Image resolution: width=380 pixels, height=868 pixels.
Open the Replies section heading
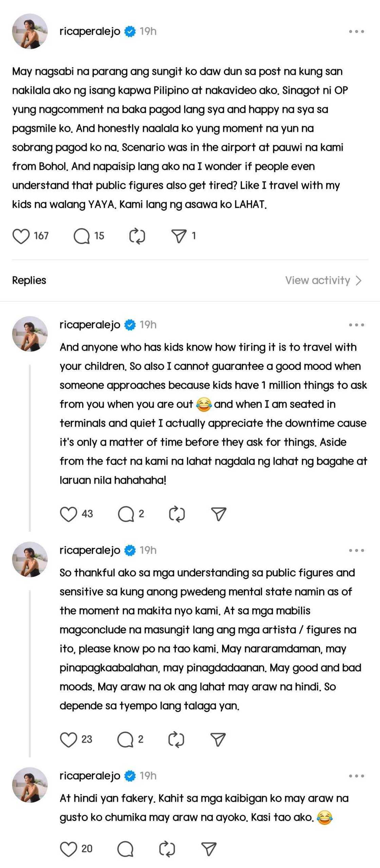pos(29,280)
